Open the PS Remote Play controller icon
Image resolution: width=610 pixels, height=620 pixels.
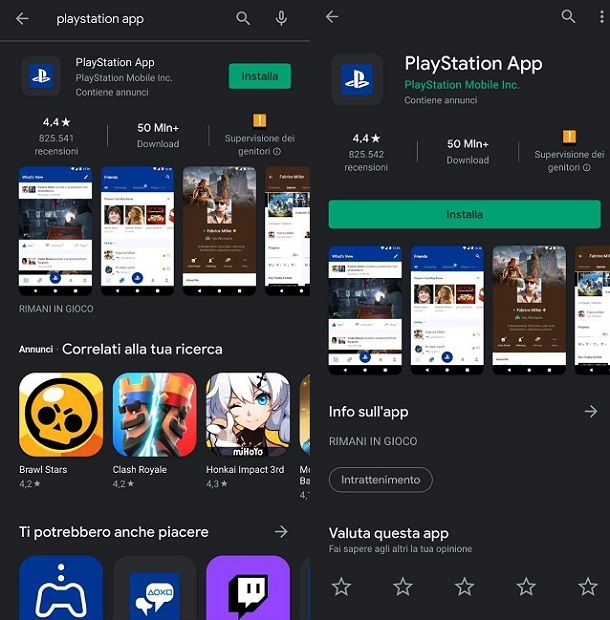click(61, 588)
